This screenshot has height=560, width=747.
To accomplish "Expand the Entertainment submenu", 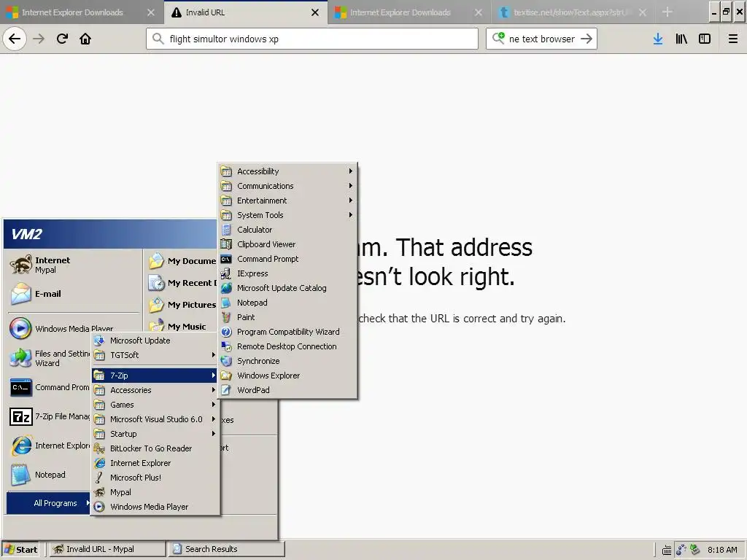I will 287,201.
